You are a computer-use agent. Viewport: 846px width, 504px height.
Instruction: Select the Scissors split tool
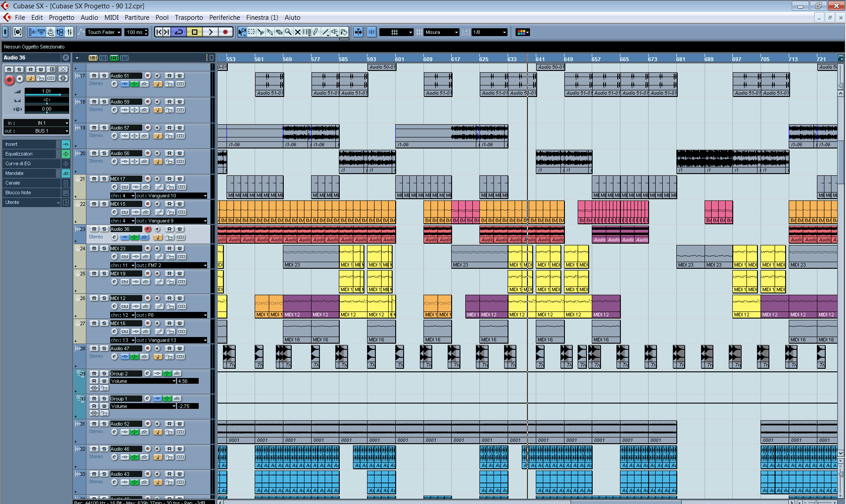260,32
